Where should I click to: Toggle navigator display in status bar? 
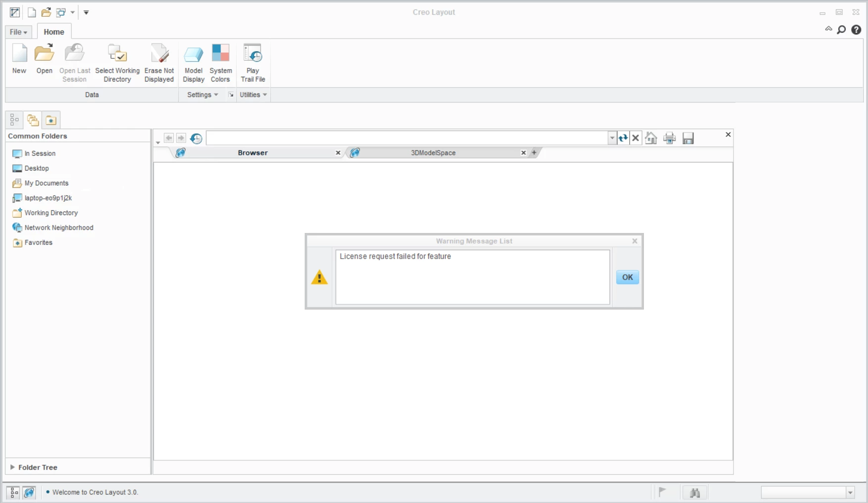pyautogui.click(x=14, y=492)
